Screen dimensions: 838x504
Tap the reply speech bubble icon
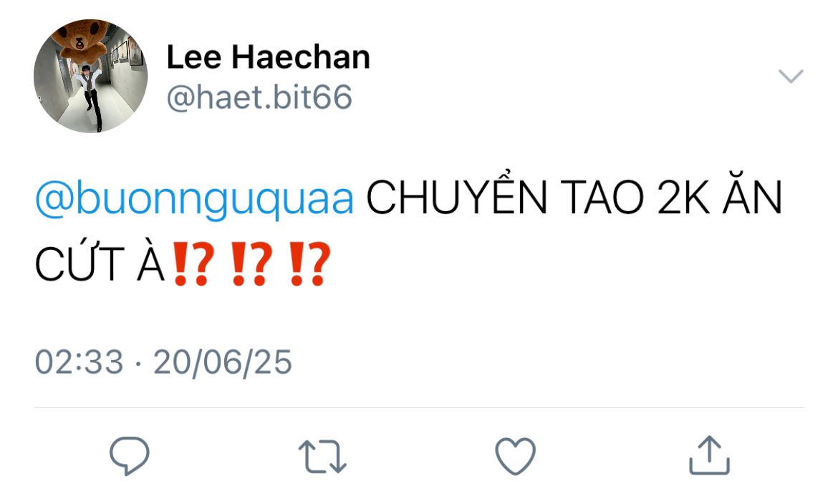point(130,456)
